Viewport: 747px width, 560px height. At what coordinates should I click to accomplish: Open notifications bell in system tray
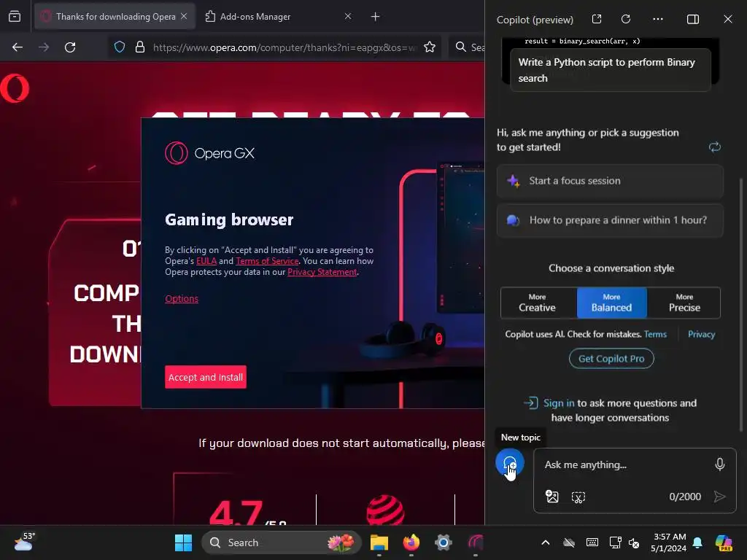tap(697, 542)
